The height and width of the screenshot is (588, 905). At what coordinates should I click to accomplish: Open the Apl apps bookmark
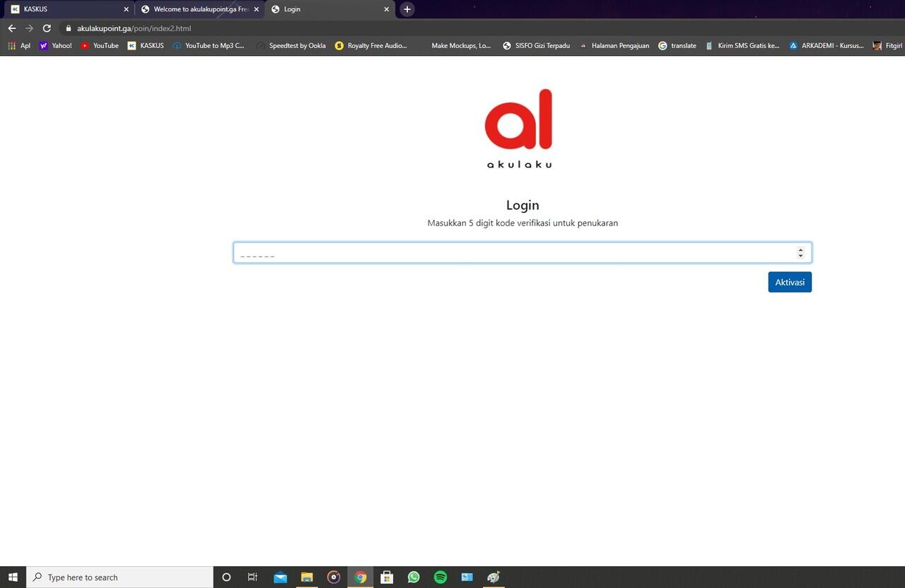(19, 45)
